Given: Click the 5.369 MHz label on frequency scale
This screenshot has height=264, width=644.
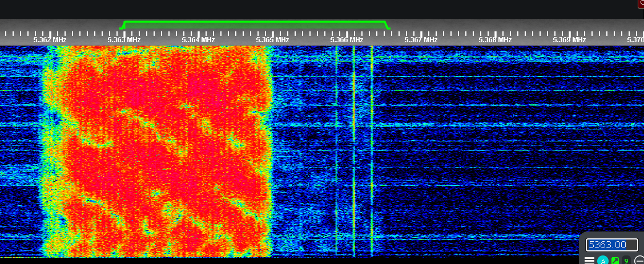Looking at the screenshot, I should coord(569,40).
